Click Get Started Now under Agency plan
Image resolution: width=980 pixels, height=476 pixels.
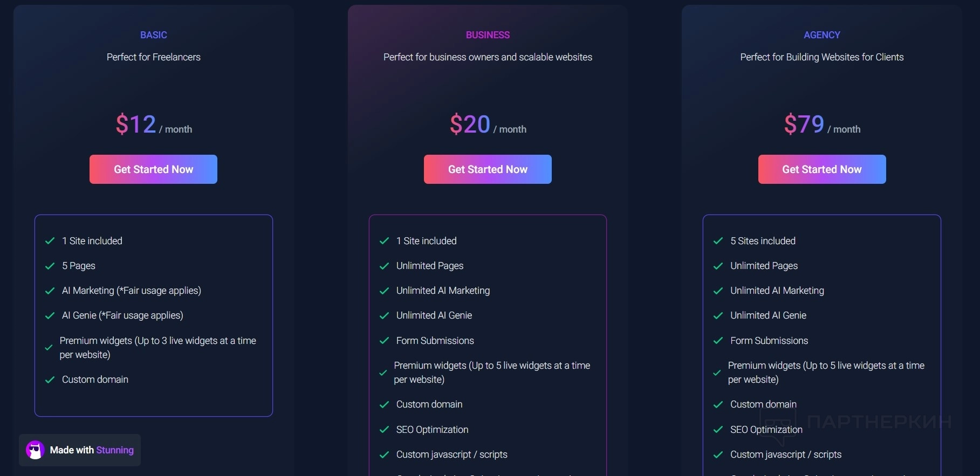pos(821,169)
